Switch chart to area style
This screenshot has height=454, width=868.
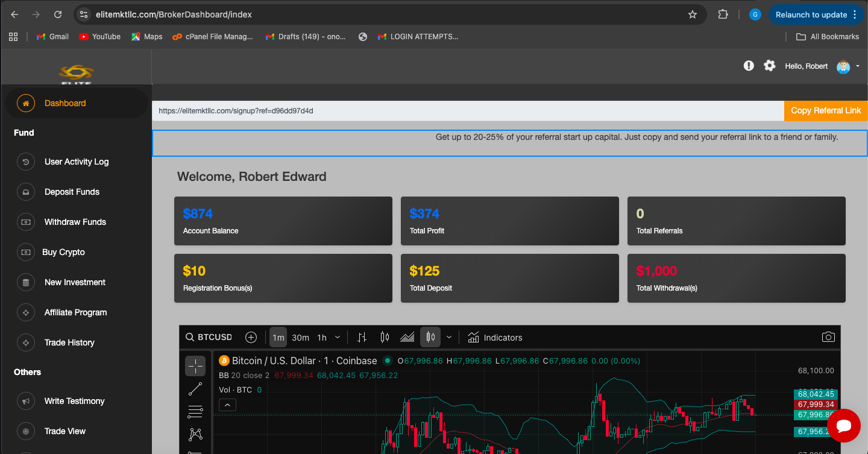[x=407, y=337]
